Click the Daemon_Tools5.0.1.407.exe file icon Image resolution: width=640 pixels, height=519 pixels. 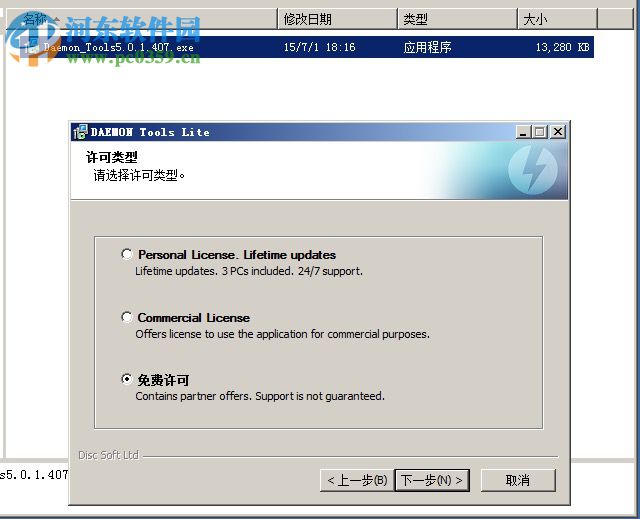[31, 47]
